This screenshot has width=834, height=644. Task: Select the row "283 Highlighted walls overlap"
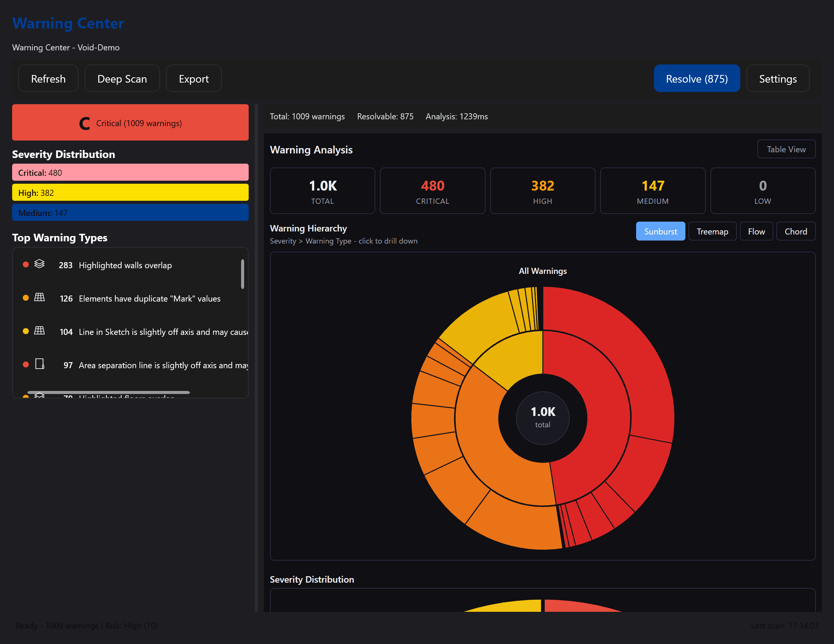(x=130, y=265)
